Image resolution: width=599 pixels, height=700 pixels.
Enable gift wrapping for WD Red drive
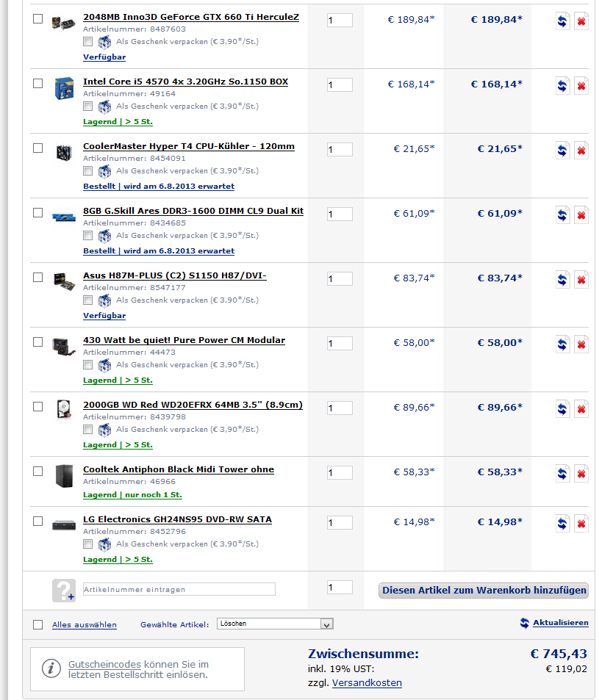point(88,430)
